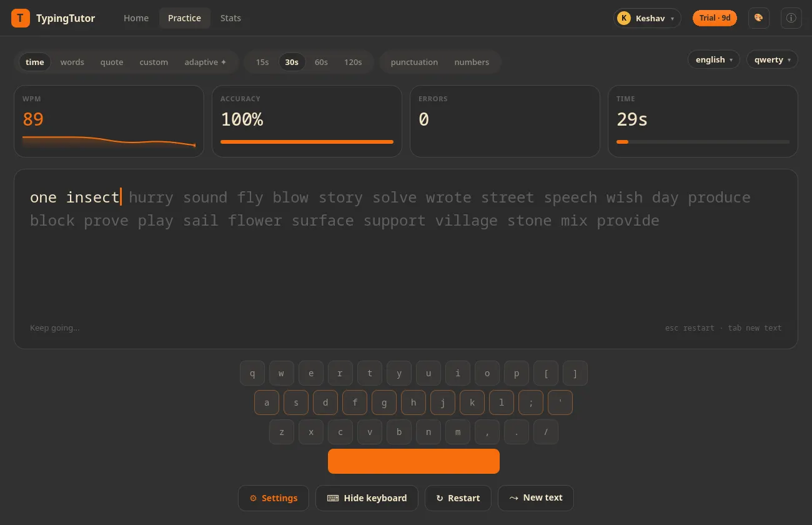This screenshot has height=525, width=812.
Task: Set duration to 15s
Action: tap(262, 62)
